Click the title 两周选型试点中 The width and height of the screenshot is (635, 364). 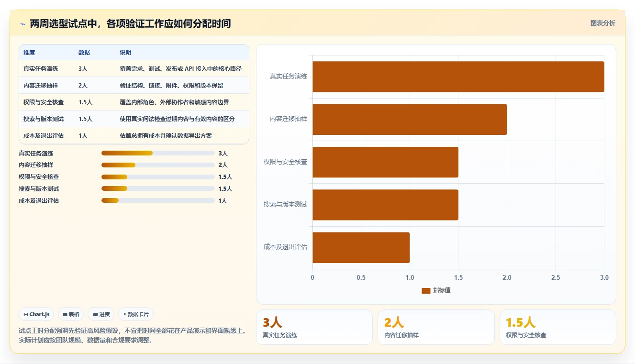130,23
